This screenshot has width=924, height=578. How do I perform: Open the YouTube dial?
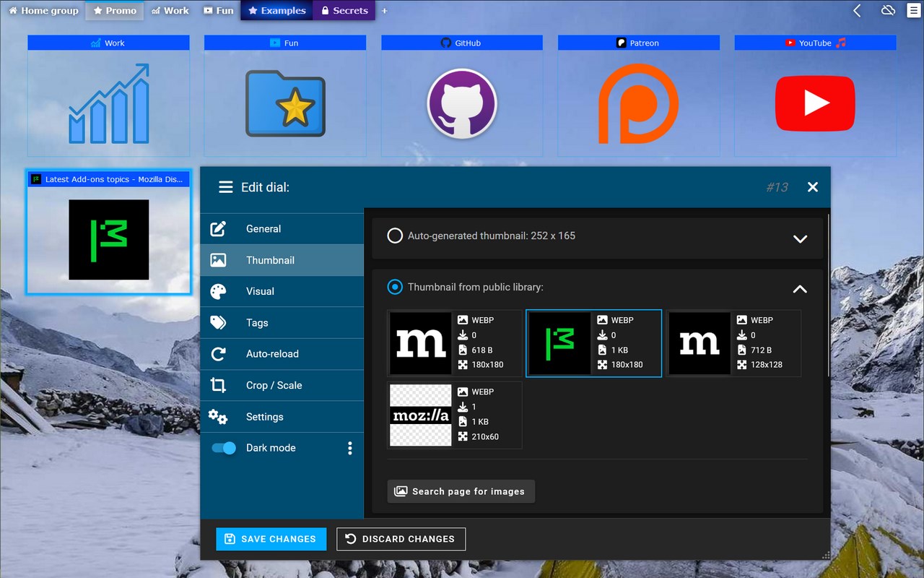click(815, 96)
